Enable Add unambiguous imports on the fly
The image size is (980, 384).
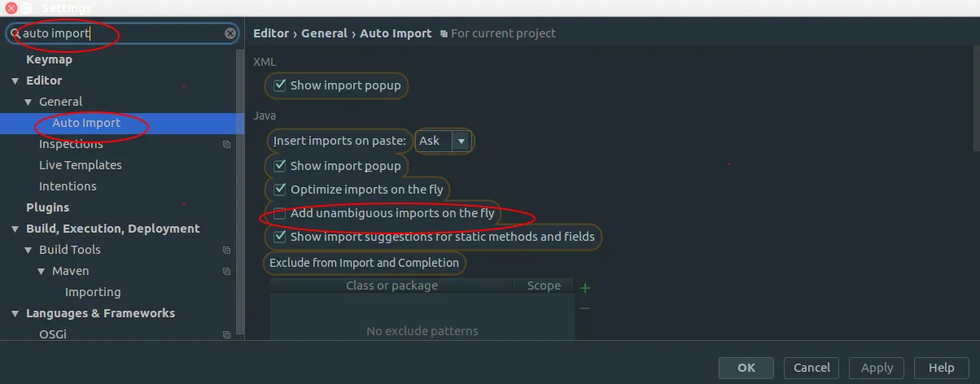[x=280, y=214]
